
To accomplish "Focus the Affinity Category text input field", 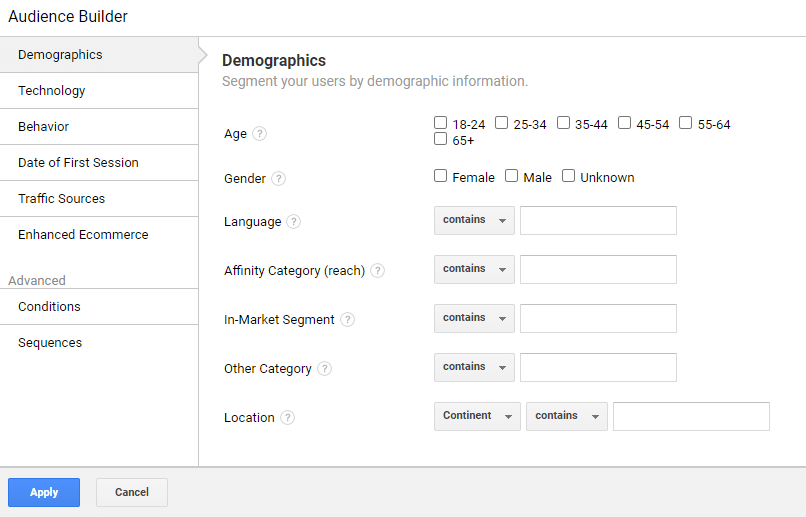I will click(x=598, y=269).
